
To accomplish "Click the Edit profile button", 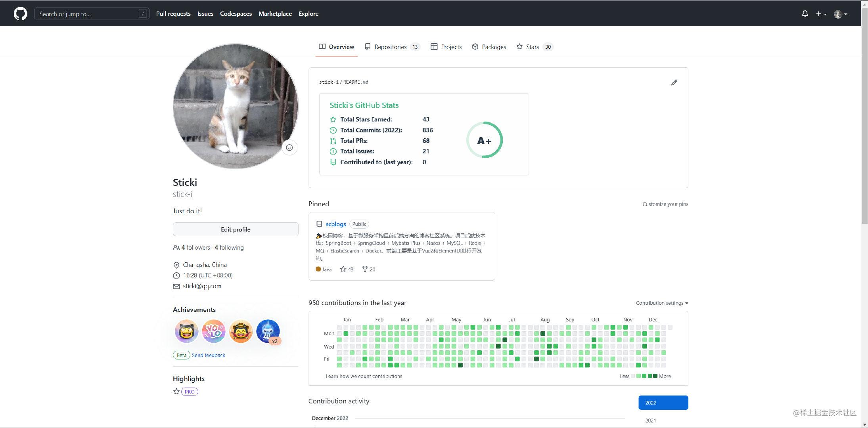I will [x=236, y=229].
